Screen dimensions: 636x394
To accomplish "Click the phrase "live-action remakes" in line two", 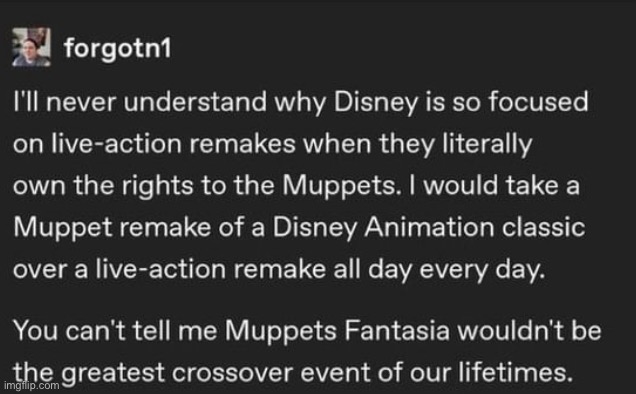I will [174, 144].
